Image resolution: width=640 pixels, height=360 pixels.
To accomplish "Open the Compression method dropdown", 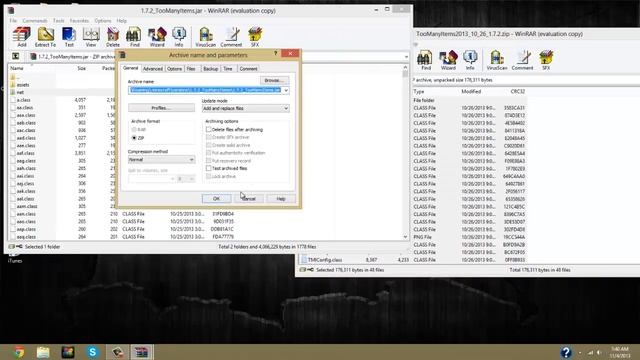I will 161,160.
